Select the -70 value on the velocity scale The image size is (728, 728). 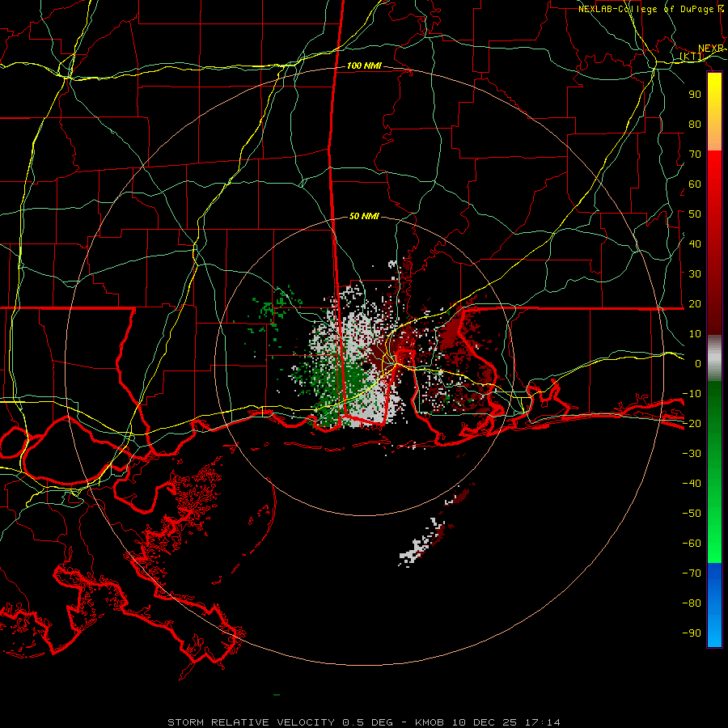(692, 574)
